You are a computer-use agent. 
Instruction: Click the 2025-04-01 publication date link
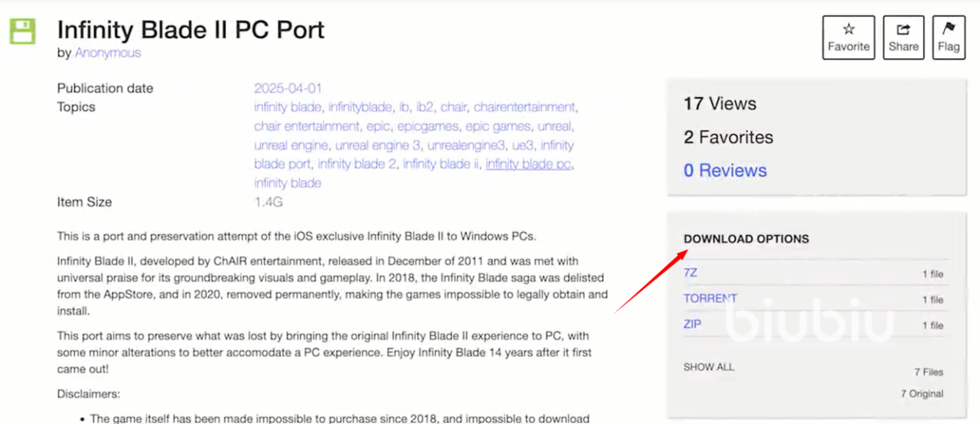(288, 88)
